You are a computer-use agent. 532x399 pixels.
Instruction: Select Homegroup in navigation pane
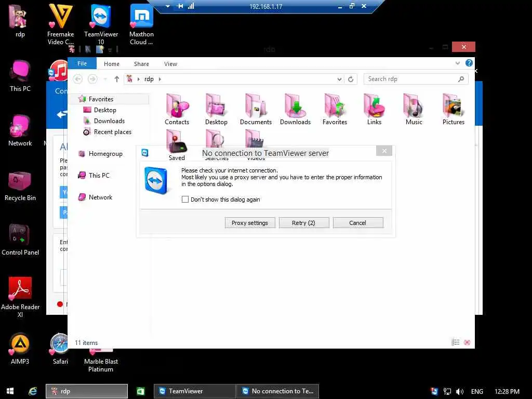coord(100,154)
